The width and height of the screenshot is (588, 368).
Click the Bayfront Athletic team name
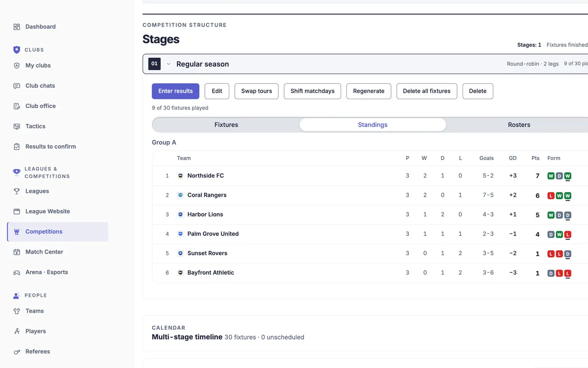click(x=211, y=273)
